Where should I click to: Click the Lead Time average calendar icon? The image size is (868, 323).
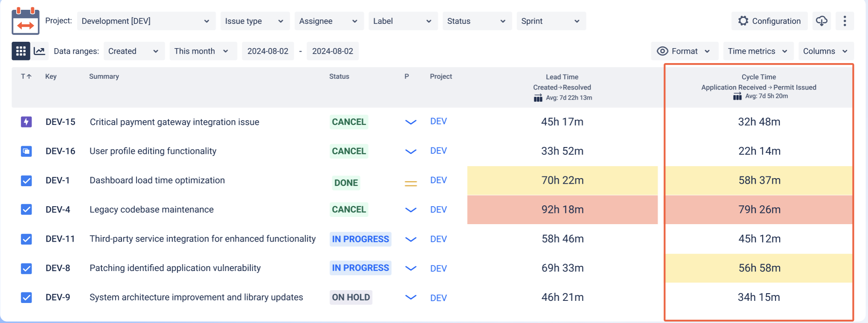tap(538, 98)
